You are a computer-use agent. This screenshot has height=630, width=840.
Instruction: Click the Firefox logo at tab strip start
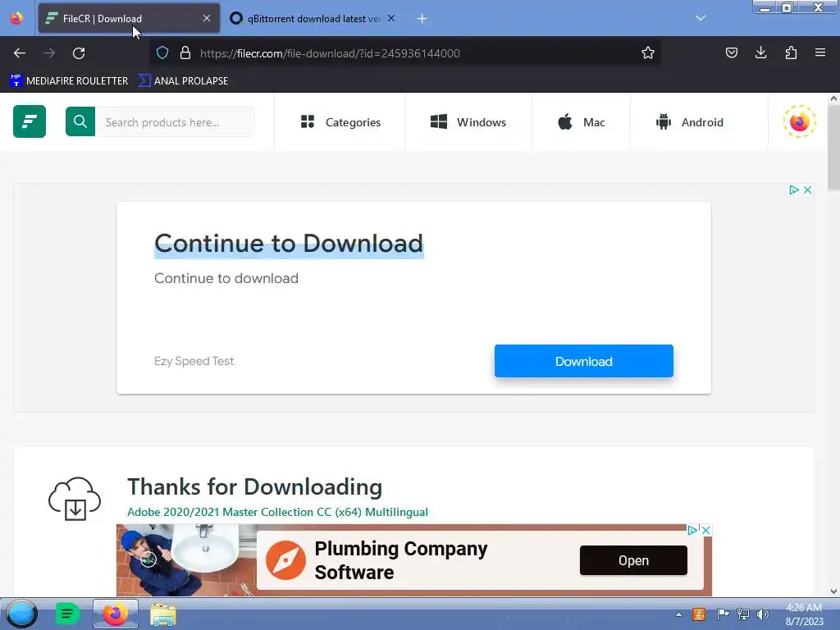click(16, 18)
